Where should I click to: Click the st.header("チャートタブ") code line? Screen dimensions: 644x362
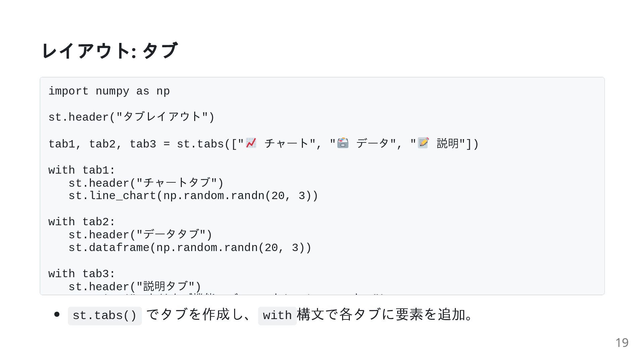tap(146, 183)
